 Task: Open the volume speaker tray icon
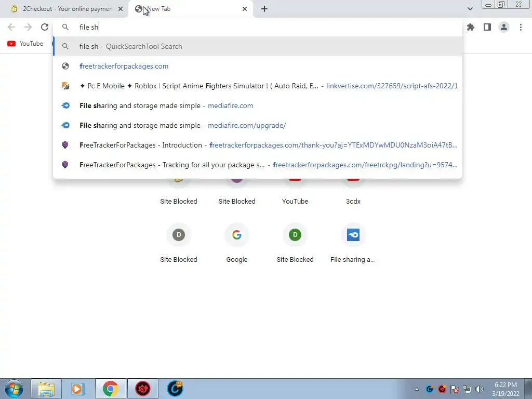tap(480, 389)
